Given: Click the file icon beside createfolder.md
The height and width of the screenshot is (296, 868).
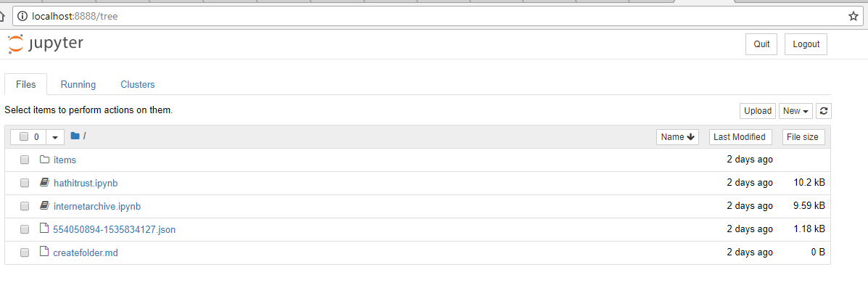Looking at the screenshot, I should coord(44,252).
